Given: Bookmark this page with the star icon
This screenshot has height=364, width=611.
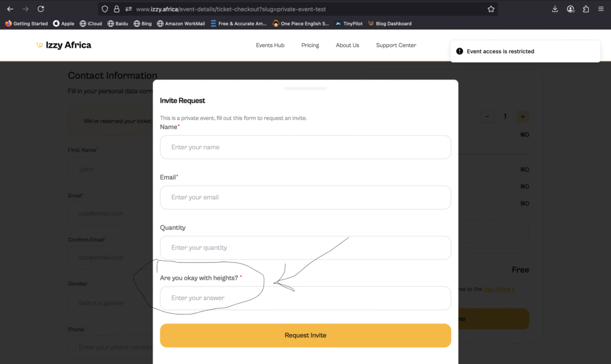Looking at the screenshot, I should click(491, 9).
